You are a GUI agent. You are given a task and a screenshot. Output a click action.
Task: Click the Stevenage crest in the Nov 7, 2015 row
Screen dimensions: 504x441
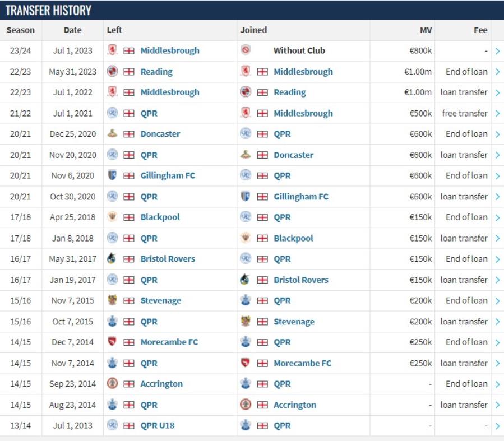[112, 300]
